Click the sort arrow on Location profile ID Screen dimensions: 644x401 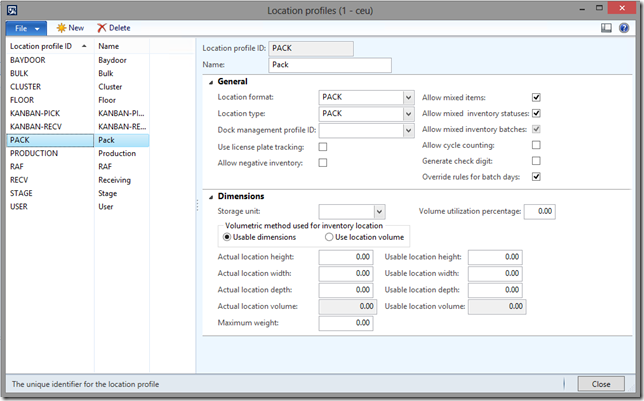pyautogui.click(x=84, y=46)
